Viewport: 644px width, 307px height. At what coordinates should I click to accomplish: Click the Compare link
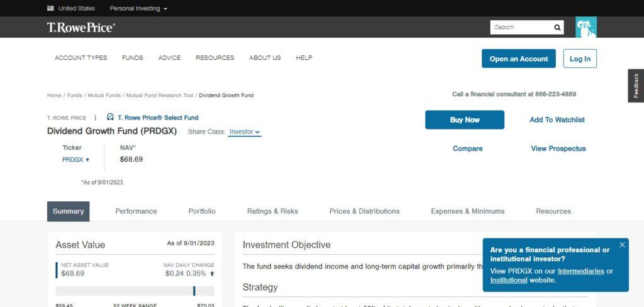coord(467,148)
